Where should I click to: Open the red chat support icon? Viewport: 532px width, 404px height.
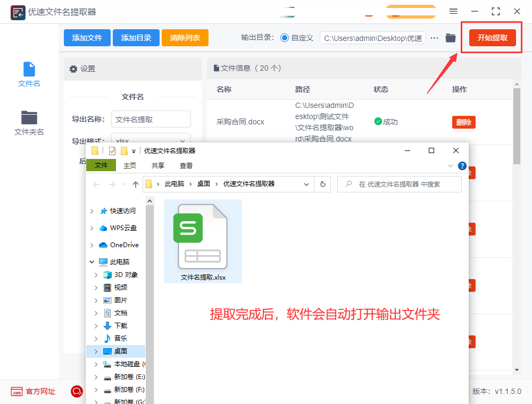pyautogui.click(x=77, y=391)
